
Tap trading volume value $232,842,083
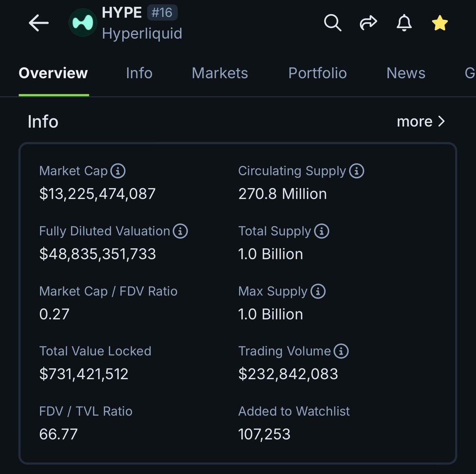288,374
